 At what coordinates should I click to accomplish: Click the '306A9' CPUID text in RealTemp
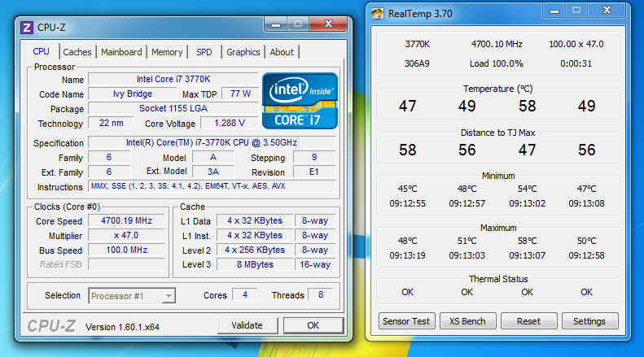pos(417,63)
